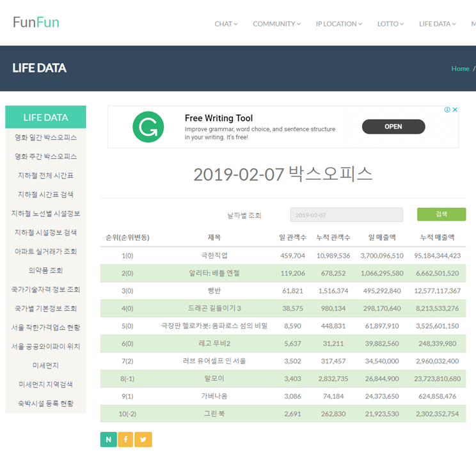Click movie title 알리타: 배틀 엔젤

[x=214, y=273]
